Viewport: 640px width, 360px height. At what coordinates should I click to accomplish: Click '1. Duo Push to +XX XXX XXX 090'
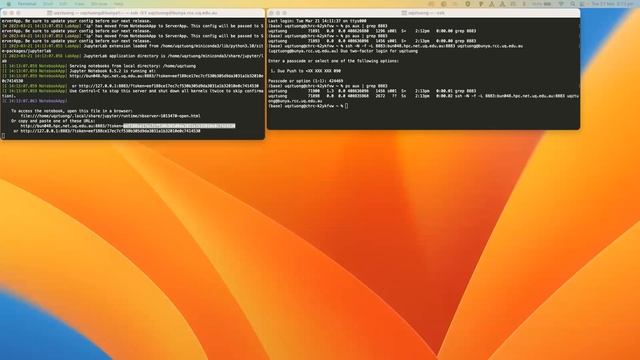pyautogui.click(x=306, y=71)
